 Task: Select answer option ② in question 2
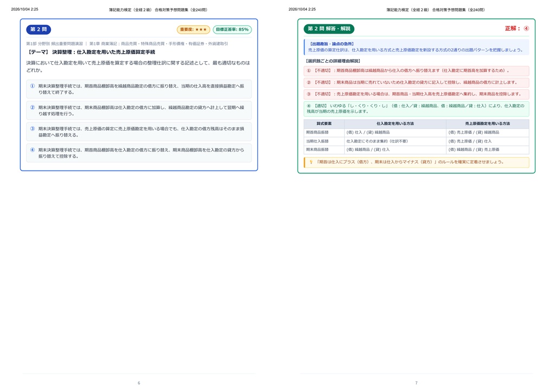[x=139, y=110]
